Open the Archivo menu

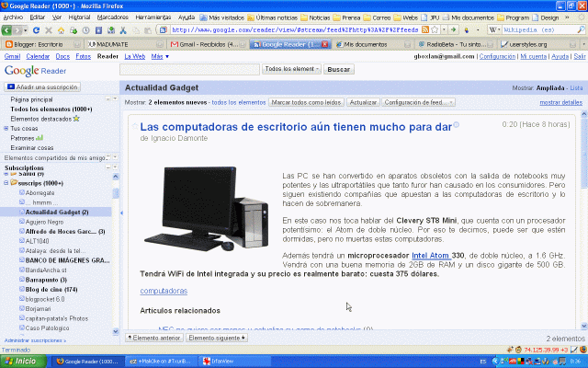[13, 17]
